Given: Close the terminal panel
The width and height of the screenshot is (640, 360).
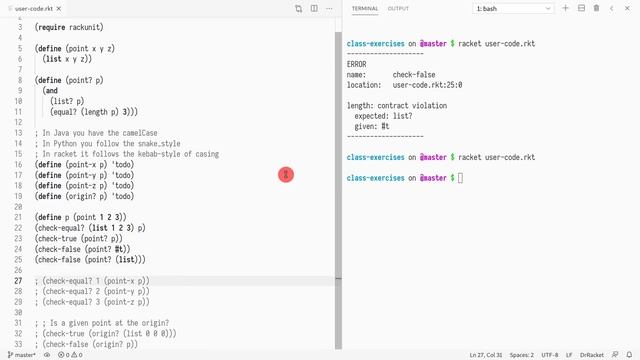Looking at the screenshot, I should [x=627, y=8].
